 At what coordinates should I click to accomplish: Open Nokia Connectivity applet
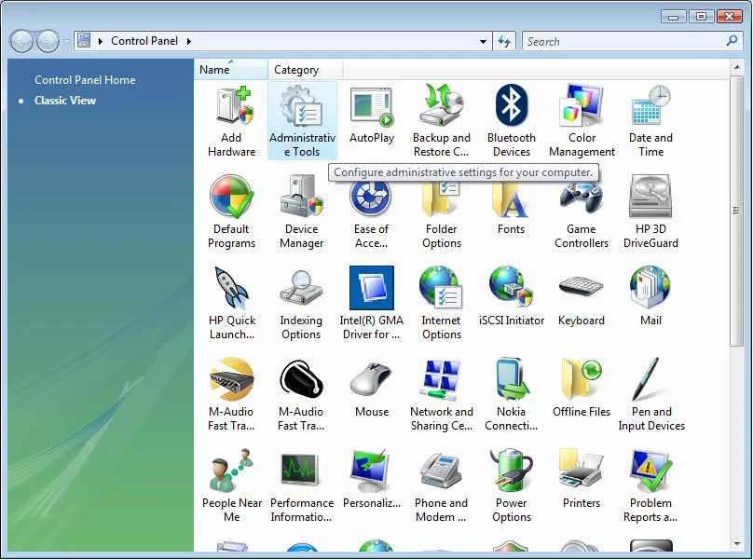(x=512, y=394)
